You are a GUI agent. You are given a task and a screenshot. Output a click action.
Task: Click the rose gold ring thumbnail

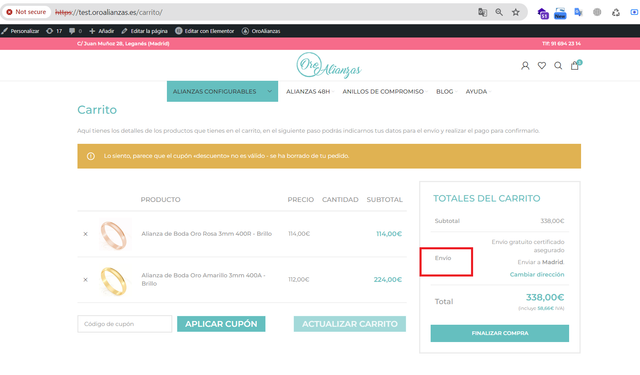[x=114, y=235]
